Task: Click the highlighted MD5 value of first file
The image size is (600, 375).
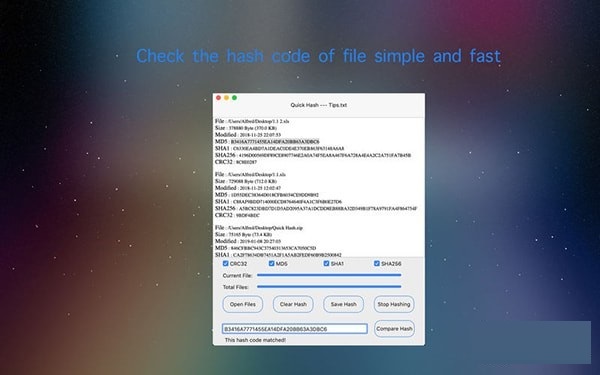Action: coord(275,142)
